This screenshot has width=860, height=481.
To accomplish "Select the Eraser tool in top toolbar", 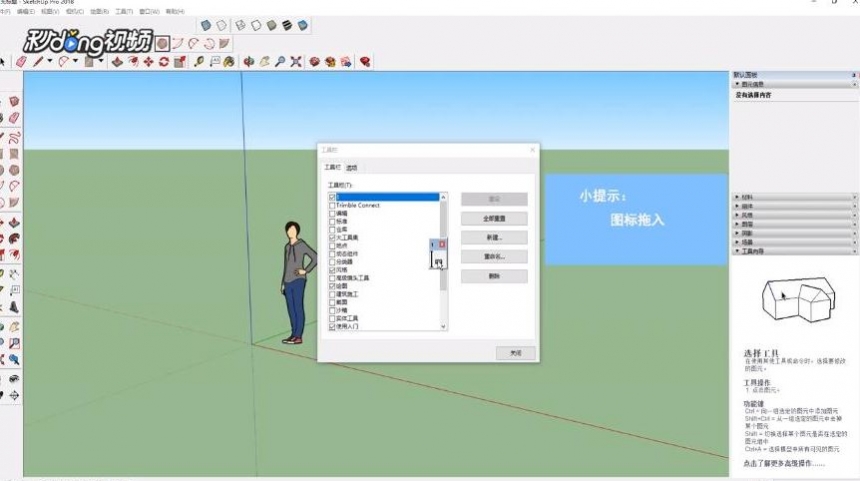I will pos(21,62).
